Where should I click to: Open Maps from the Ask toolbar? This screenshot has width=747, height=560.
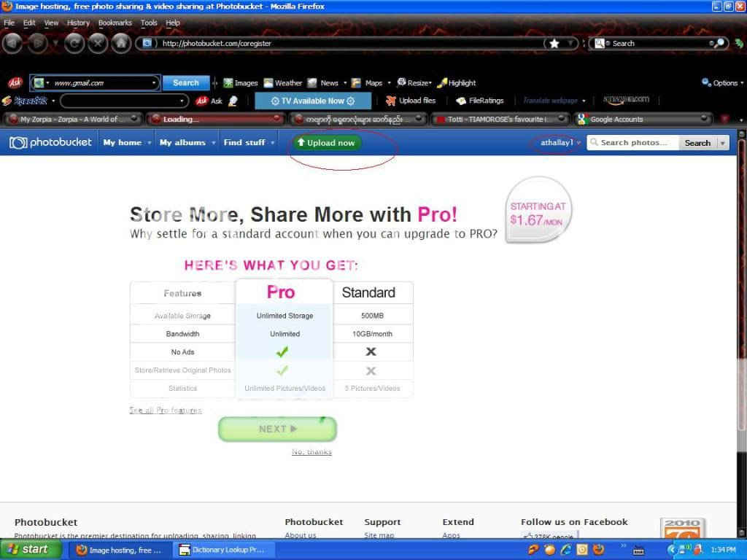[x=368, y=83]
